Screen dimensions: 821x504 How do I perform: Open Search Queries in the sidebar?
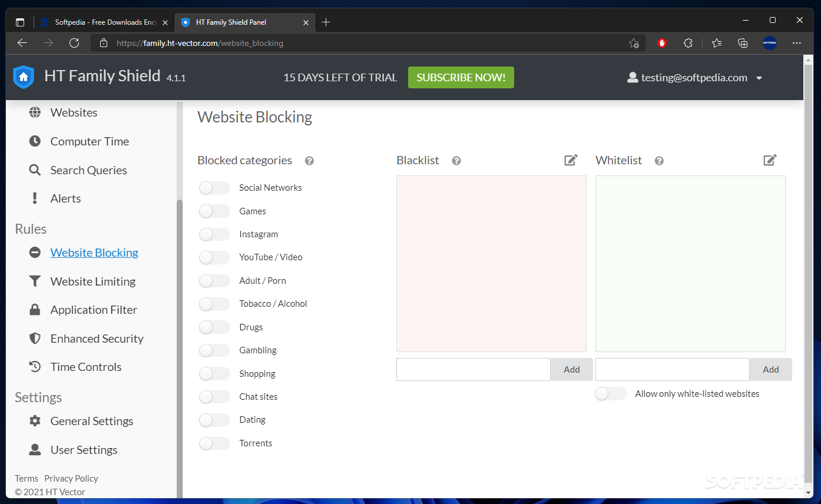pyautogui.click(x=88, y=170)
